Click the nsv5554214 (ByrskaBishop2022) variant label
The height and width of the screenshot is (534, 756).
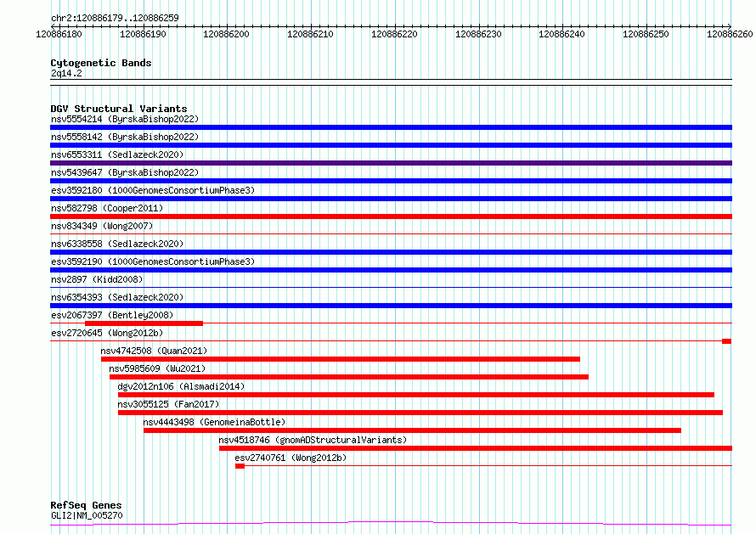coord(125,119)
